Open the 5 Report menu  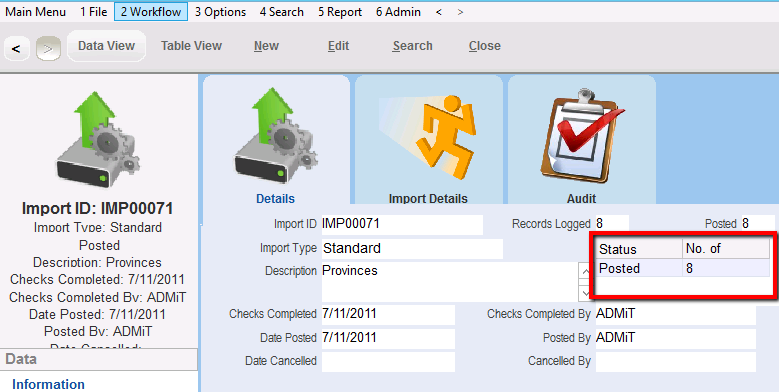tap(340, 12)
